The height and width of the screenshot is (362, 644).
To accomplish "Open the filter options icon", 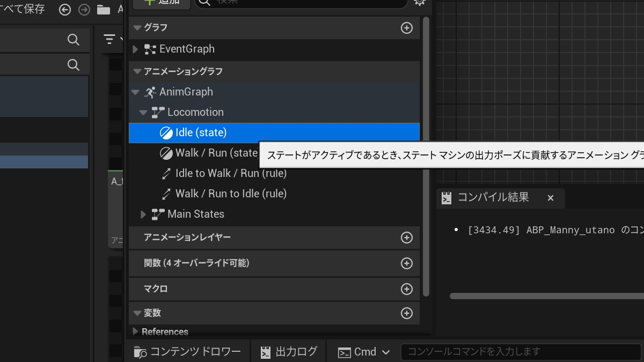I will [109, 39].
